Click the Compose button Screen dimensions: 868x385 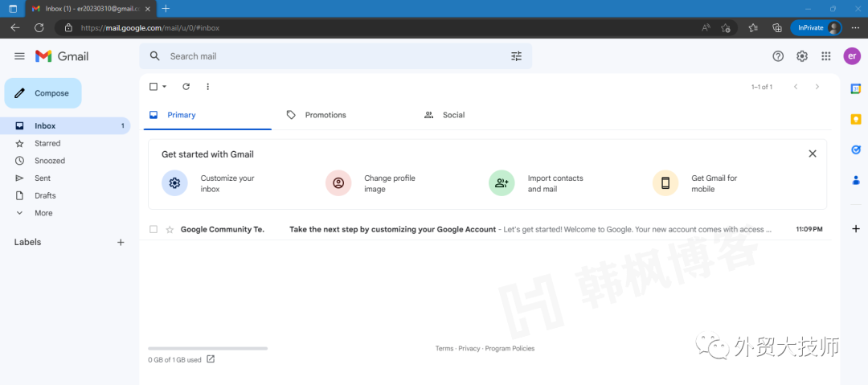pyautogui.click(x=43, y=93)
